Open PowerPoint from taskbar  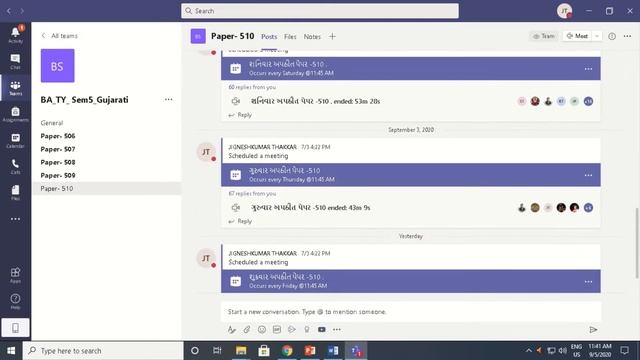pyautogui.click(x=310, y=351)
